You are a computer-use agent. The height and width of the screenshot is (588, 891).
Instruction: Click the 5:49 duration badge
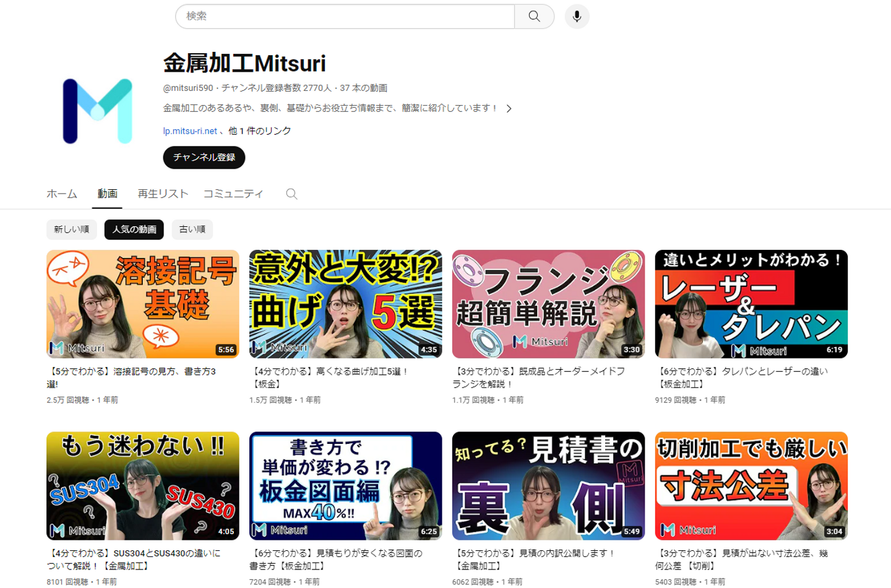coord(632,532)
